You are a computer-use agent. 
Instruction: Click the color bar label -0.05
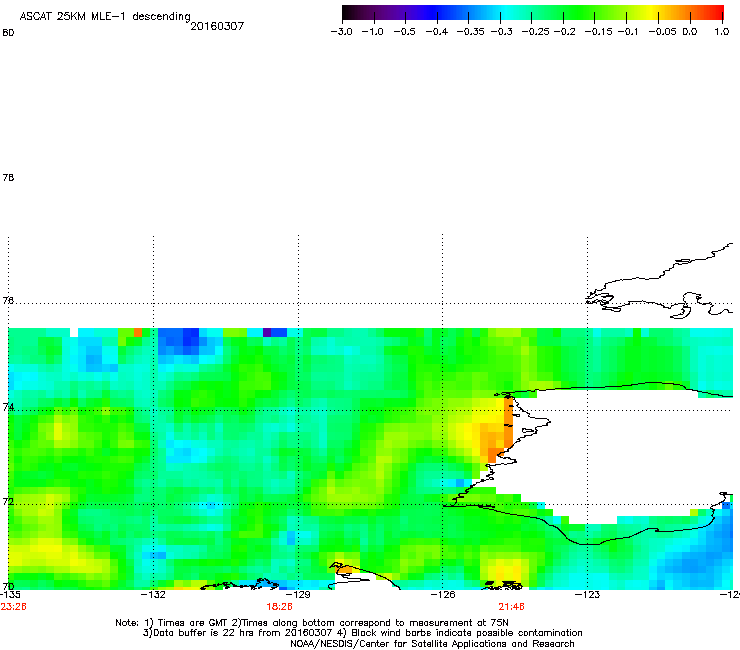[662, 32]
